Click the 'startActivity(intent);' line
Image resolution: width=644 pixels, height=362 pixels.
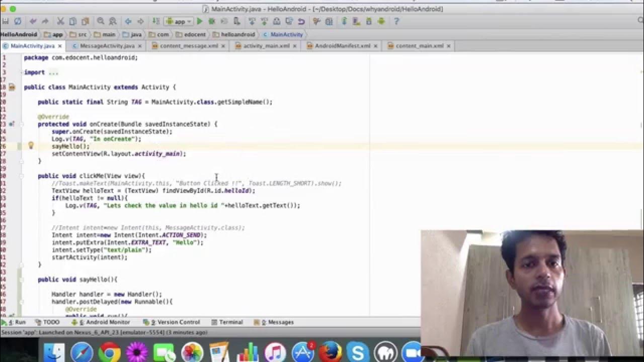(90, 257)
